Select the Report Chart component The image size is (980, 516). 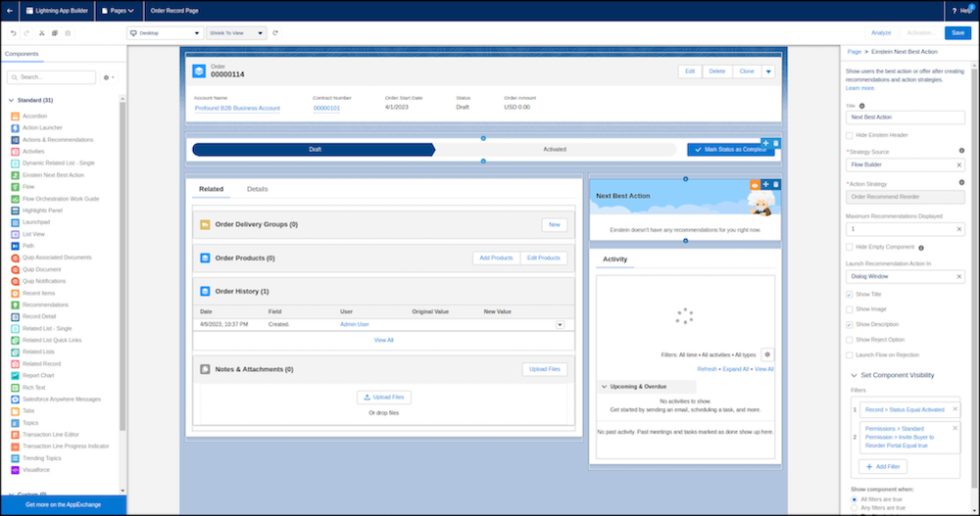point(38,375)
